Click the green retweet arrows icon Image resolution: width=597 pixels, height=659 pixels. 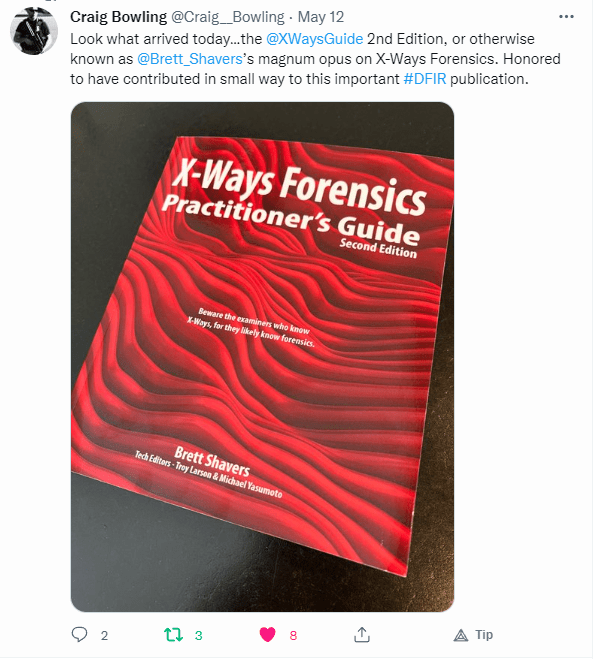(x=173, y=634)
